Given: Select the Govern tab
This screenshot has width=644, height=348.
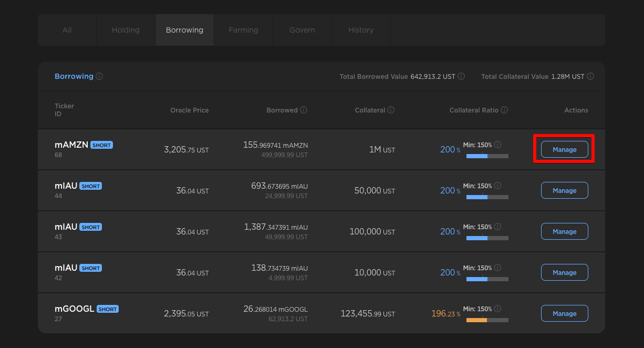Looking at the screenshot, I should pos(302,30).
